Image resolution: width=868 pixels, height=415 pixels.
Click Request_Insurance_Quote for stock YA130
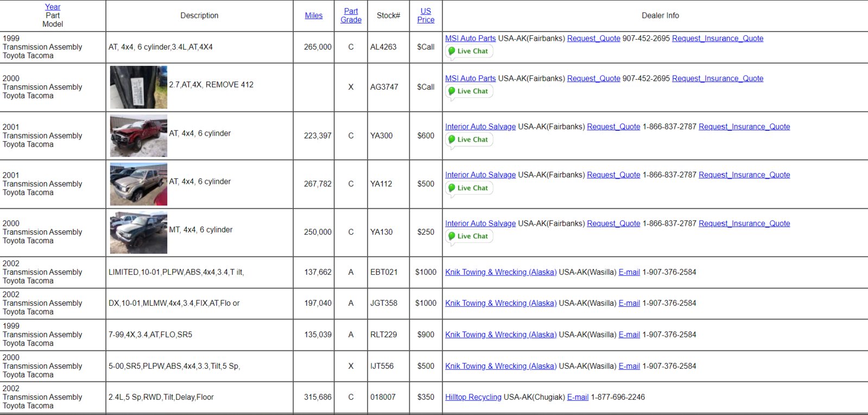(744, 224)
